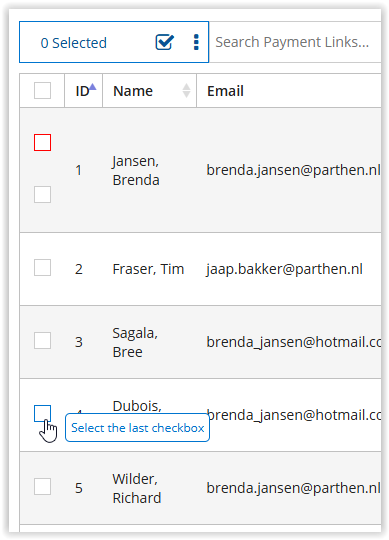The height and width of the screenshot is (540, 389).
Task: Select the checkbox for Sagala, Bree
Action: tap(42, 341)
